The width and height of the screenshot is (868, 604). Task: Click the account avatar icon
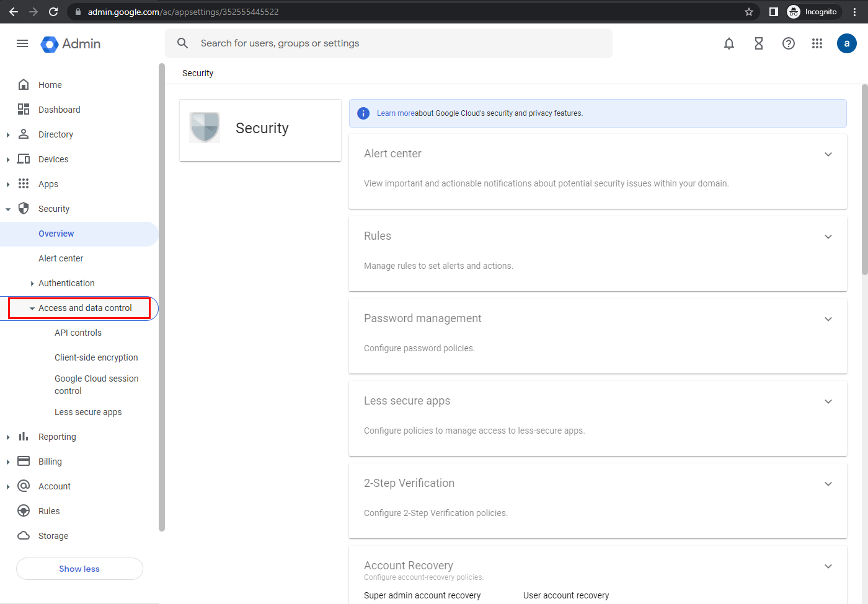(x=847, y=43)
